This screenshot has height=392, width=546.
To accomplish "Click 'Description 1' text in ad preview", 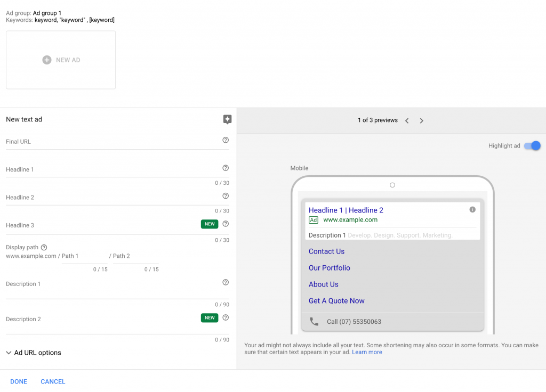I will pos(327,235).
